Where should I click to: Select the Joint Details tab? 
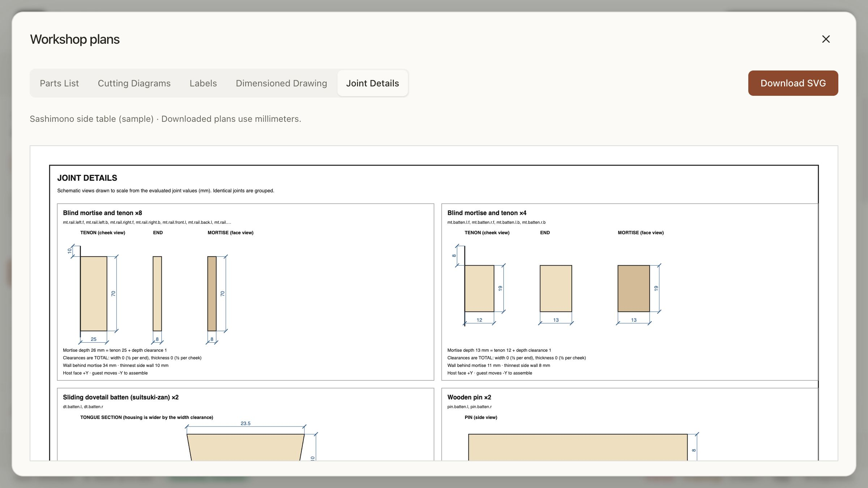pos(373,83)
